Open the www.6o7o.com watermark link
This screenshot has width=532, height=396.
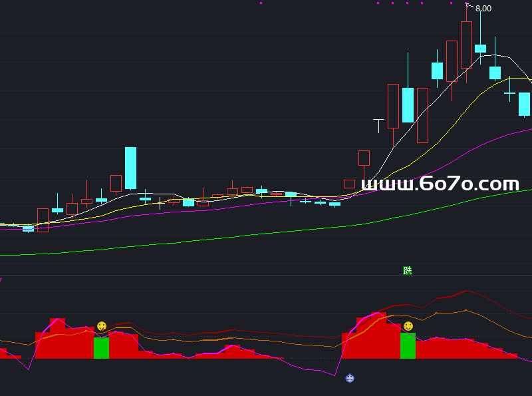click(440, 184)
